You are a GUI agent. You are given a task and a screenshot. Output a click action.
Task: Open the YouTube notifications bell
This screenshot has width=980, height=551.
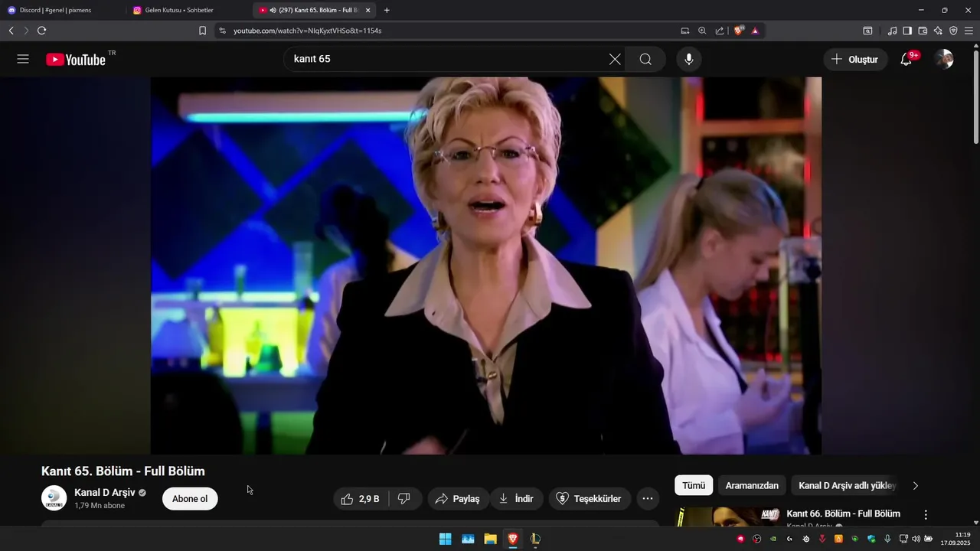(906, 59)
